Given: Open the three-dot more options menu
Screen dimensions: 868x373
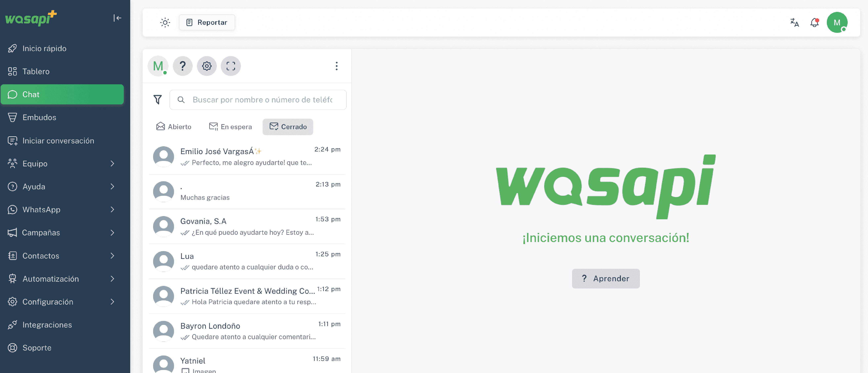Looking at the screenshot, I should (x=337, y=66).
